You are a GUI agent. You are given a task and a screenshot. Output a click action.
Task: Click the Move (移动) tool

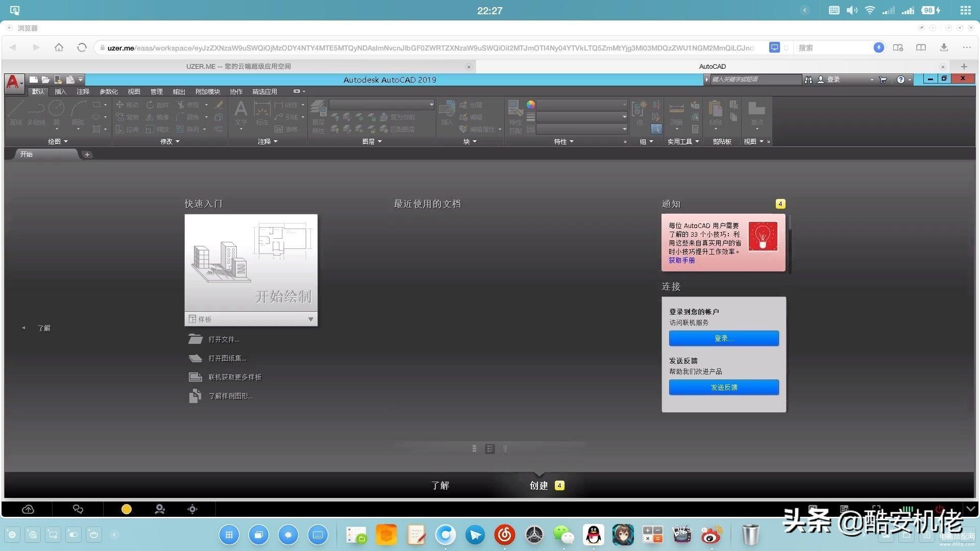point(127,105)
